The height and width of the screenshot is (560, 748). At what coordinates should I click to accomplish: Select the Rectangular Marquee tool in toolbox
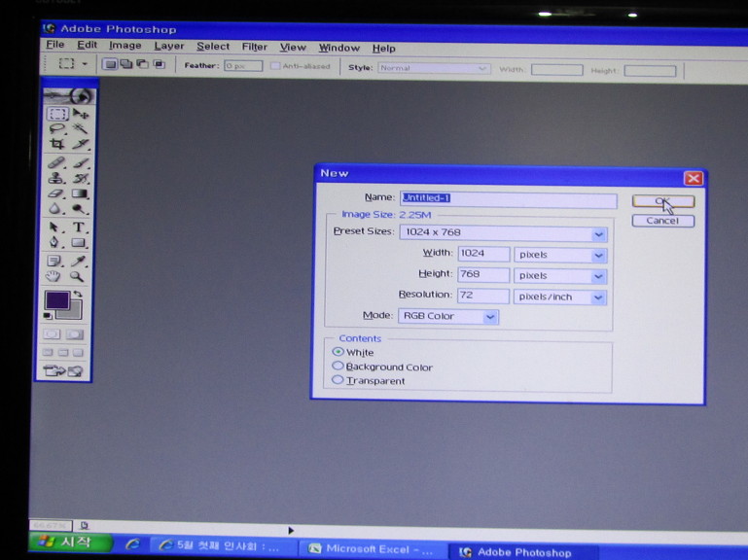point(57,114)
